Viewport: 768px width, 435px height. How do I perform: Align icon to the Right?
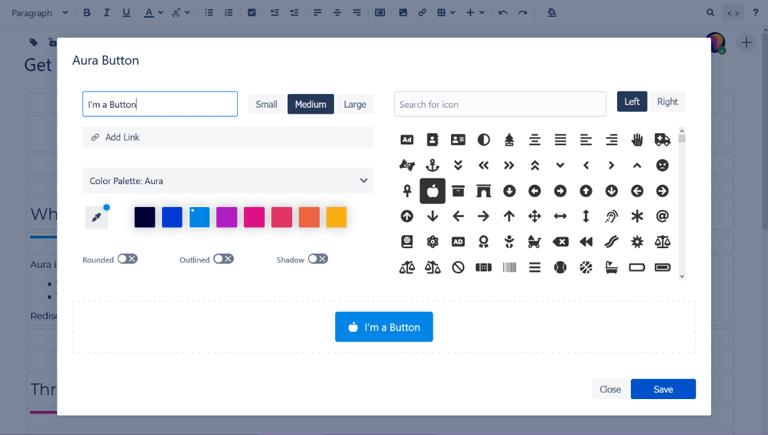point(668,101)
